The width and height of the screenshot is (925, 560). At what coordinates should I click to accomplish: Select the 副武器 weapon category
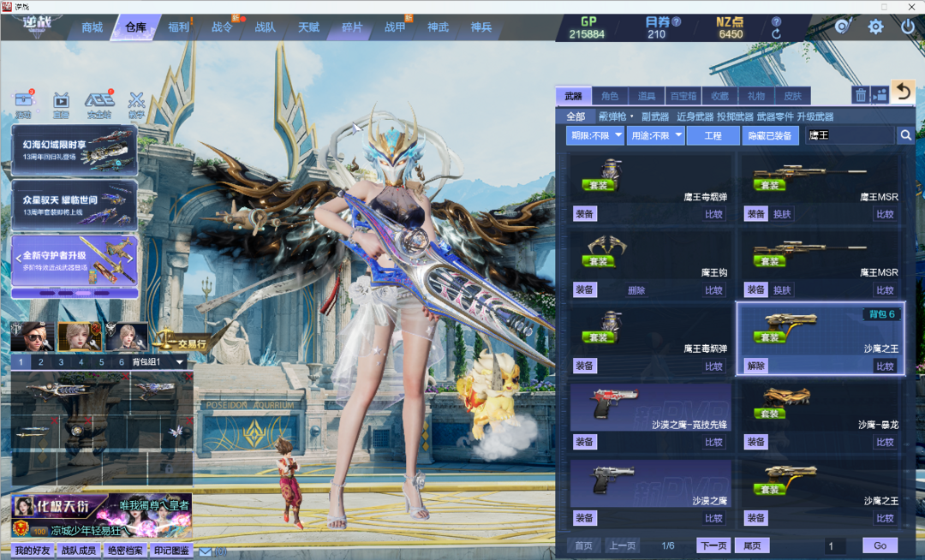pos(655,116)
